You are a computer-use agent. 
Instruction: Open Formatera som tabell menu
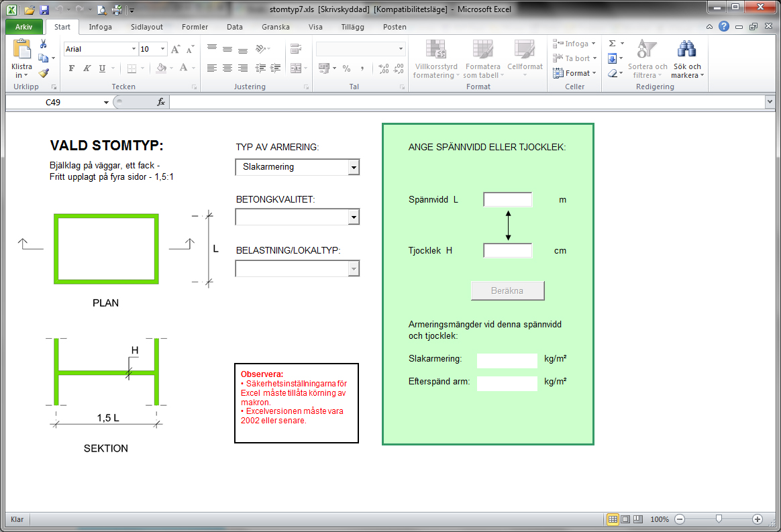pyautogui.click(x=482, y=59)
